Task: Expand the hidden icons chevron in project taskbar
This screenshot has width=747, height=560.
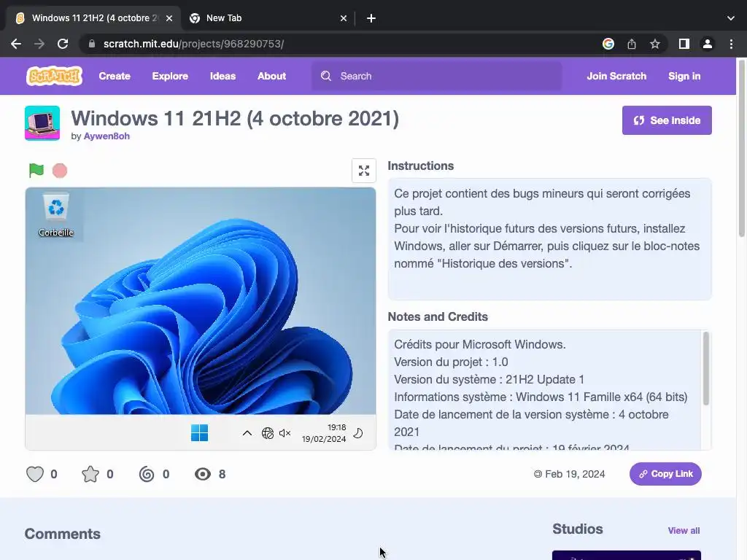Action: tap(247, 433)
